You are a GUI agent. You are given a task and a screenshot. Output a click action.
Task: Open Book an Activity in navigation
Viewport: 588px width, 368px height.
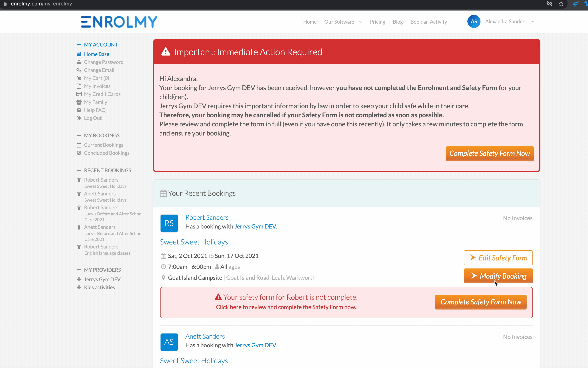(x=429, y=22)
